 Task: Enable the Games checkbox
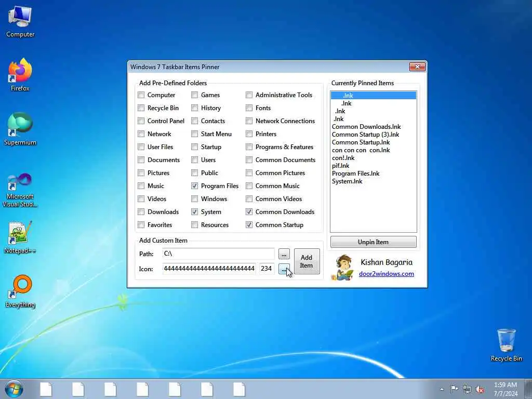[x=194, y=95]
